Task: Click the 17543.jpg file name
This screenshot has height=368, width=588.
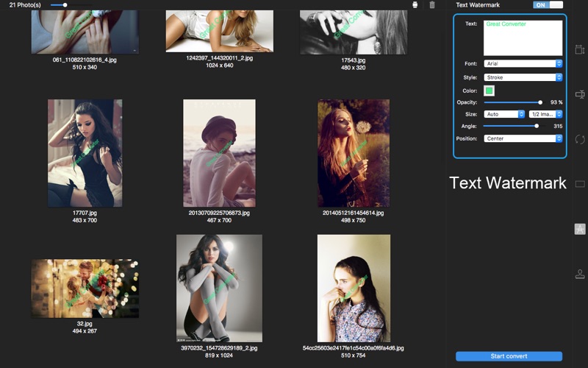Action: (x=354, y=60)
